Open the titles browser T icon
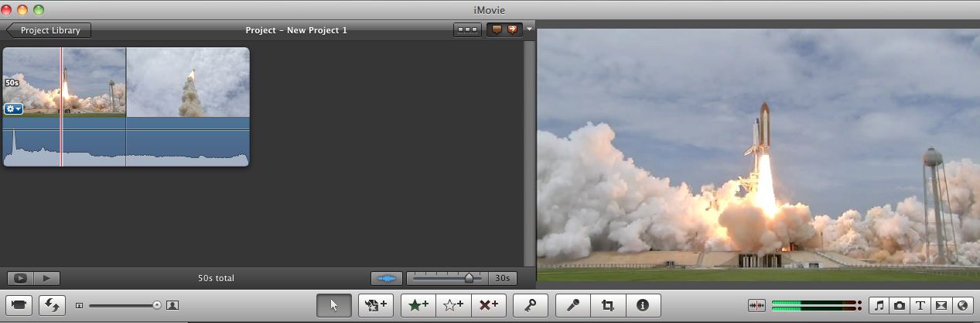 [921, 305]
